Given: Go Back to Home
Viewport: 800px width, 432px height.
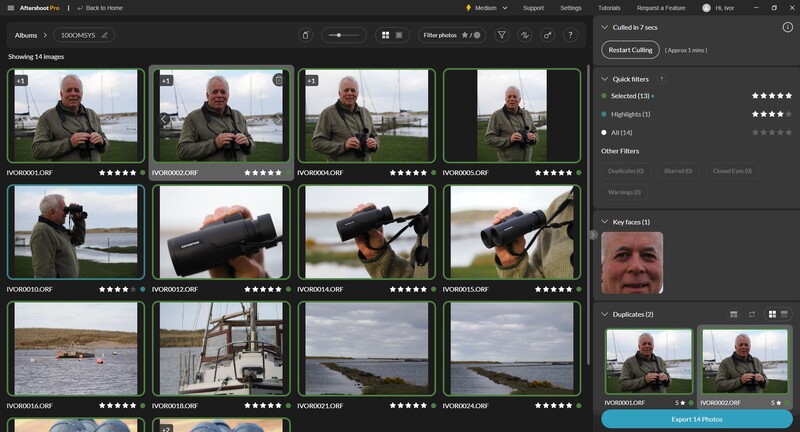Looking at the screenshot, I should click(x=100, y=8).
